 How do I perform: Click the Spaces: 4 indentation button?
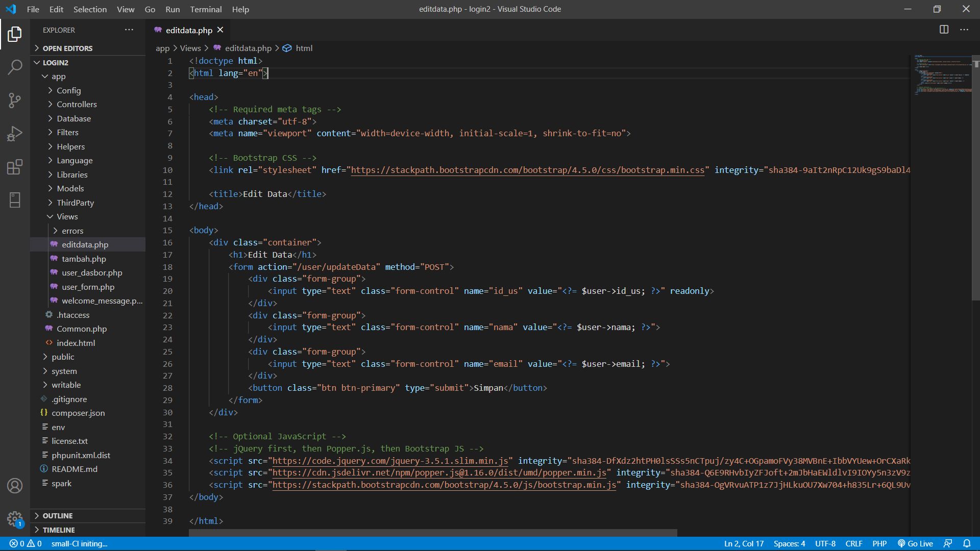pos(789,543)
